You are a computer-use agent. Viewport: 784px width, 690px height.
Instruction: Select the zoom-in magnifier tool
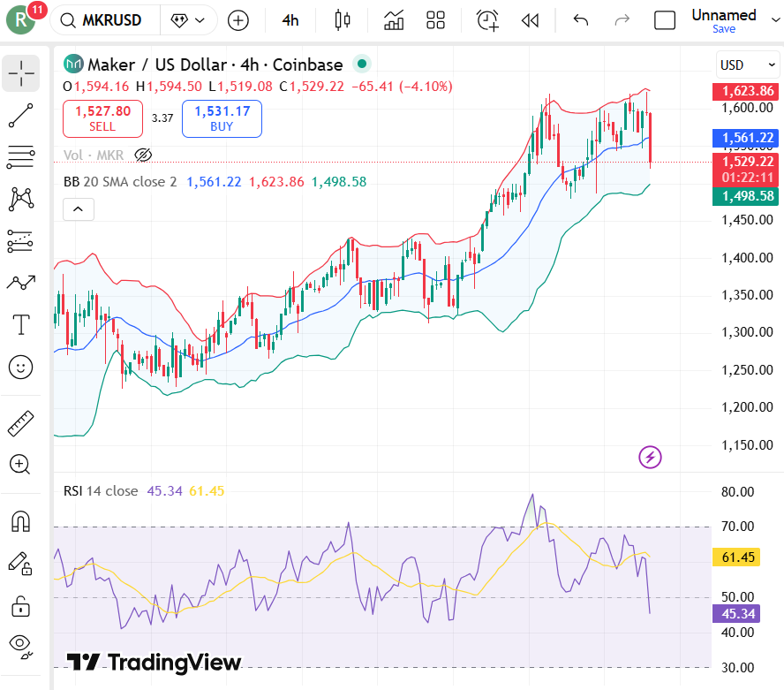[x=21, y=464]
